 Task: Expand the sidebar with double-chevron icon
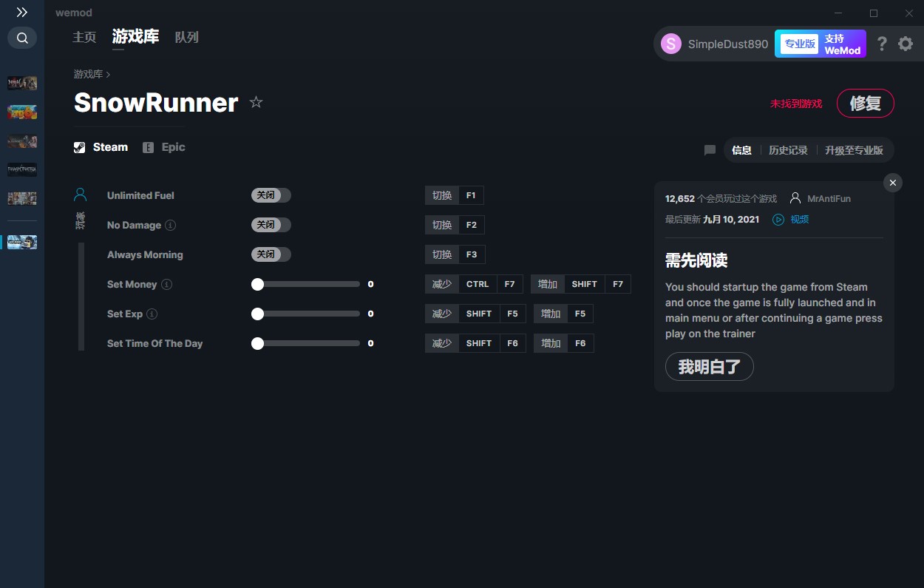[22, 13]
